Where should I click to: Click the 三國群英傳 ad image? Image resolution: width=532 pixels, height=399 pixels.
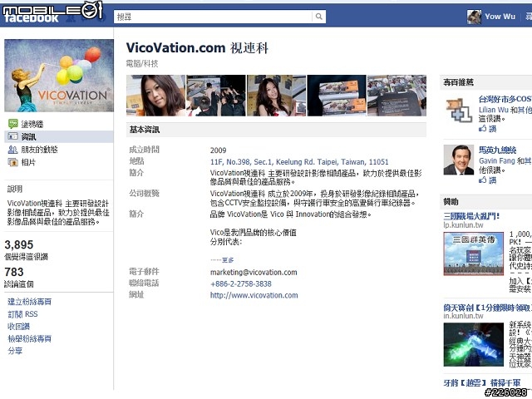tap(474, 254)
